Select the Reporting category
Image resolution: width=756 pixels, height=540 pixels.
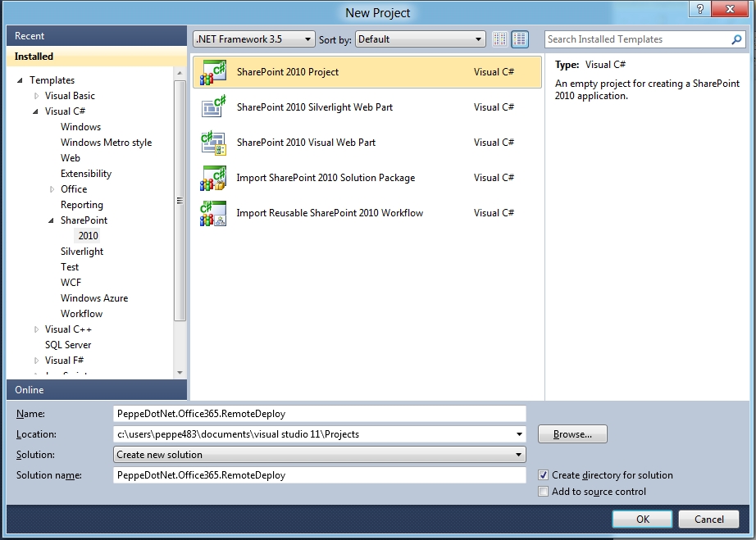(x=81, y=205)
